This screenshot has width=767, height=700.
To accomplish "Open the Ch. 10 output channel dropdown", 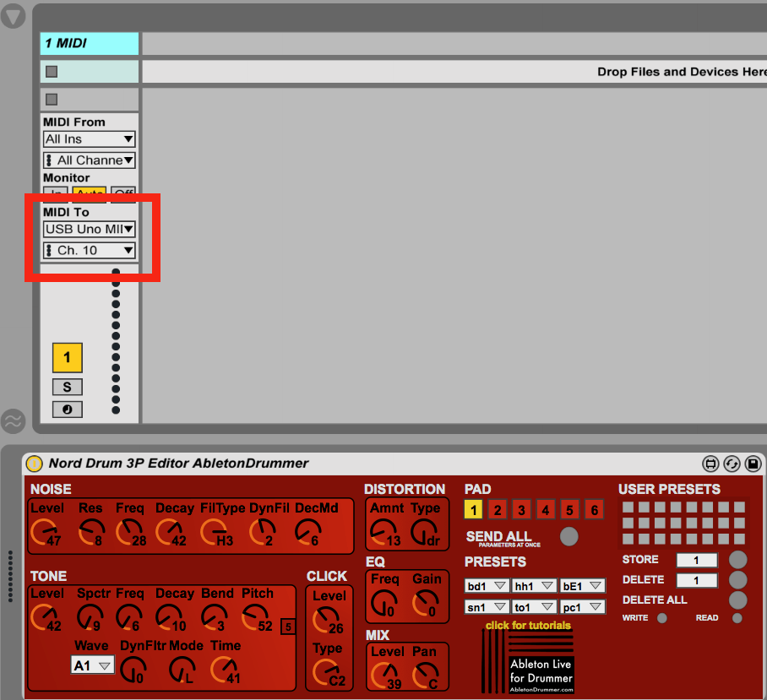I will tap(89, 251).
